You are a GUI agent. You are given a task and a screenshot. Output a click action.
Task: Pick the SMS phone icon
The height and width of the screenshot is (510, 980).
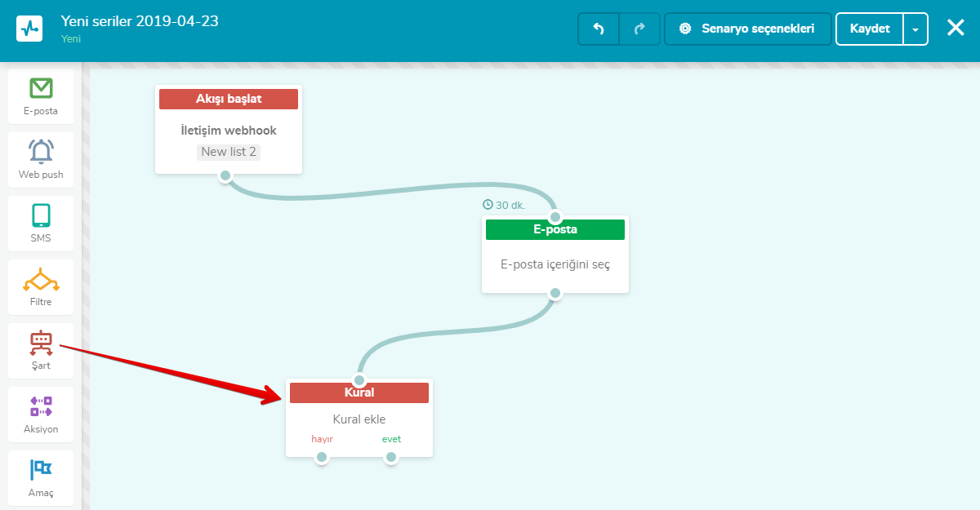41,215
